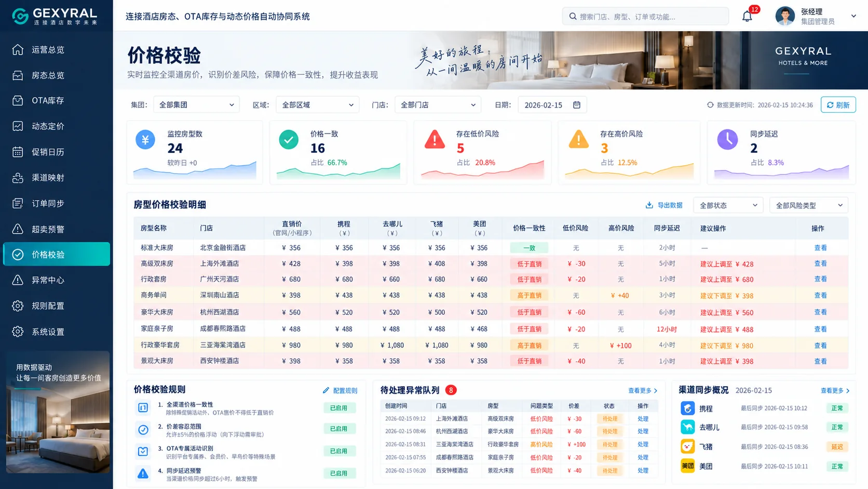Screen dimensions: 868x489
Task: Click the red 8 badge on 待处理异常队列
Action: coord(451,390)
